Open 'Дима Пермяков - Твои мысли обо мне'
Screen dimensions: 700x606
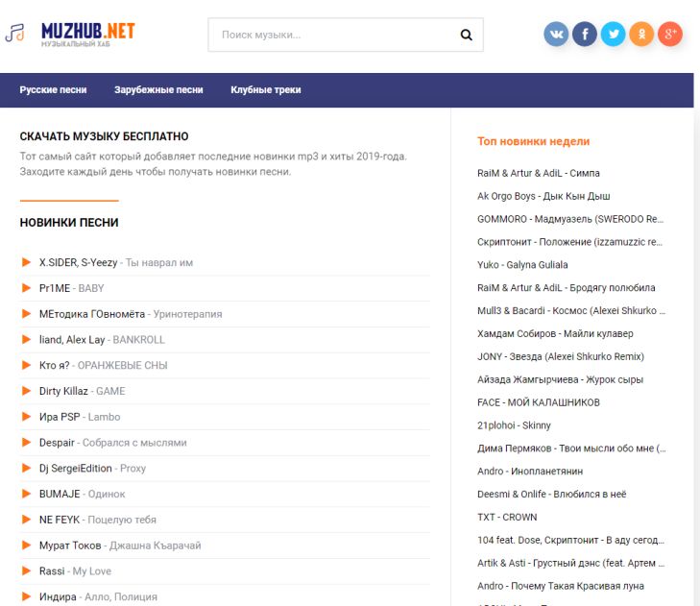571,448
